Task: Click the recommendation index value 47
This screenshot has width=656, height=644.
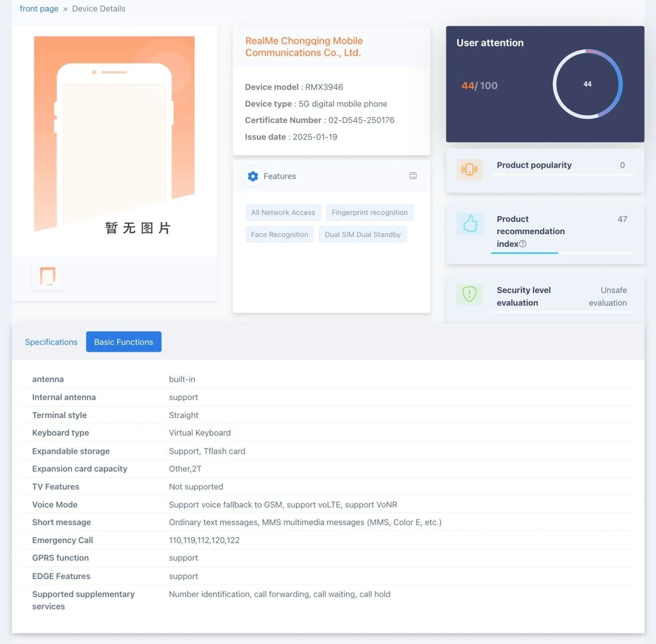Action: [622, 219]
